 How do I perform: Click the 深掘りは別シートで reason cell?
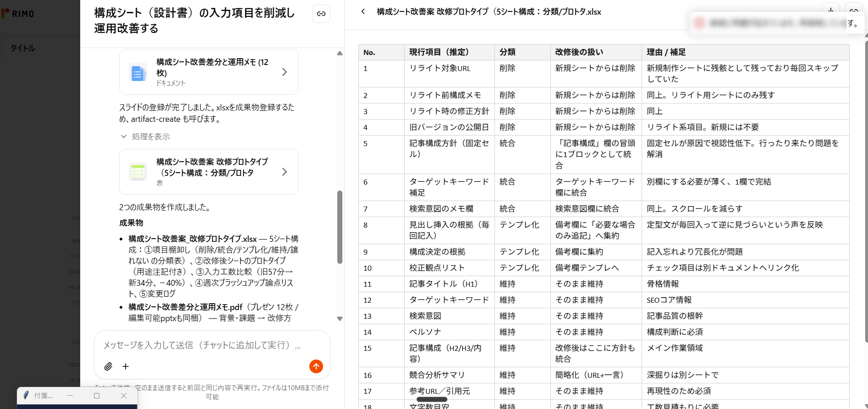click(745, 375)
